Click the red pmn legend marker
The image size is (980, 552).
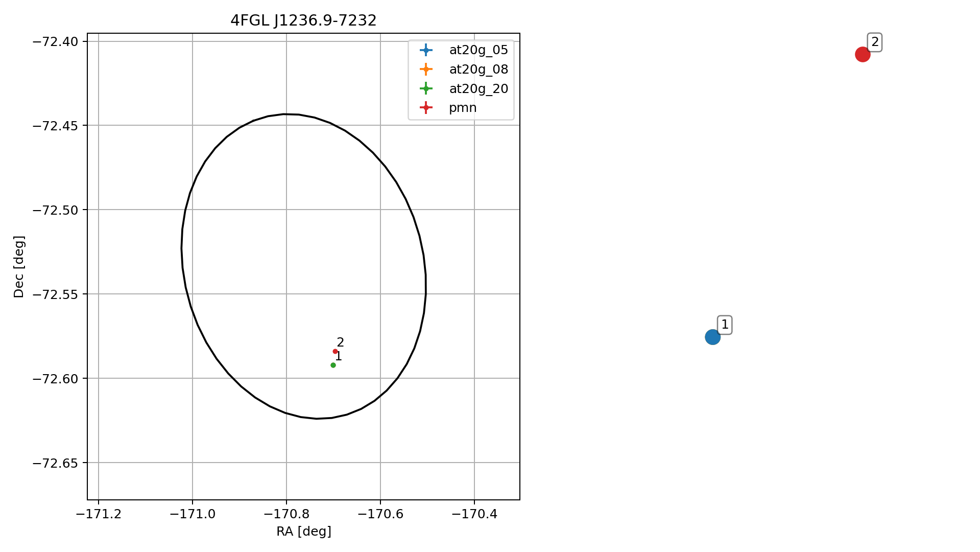coord(426,108)
